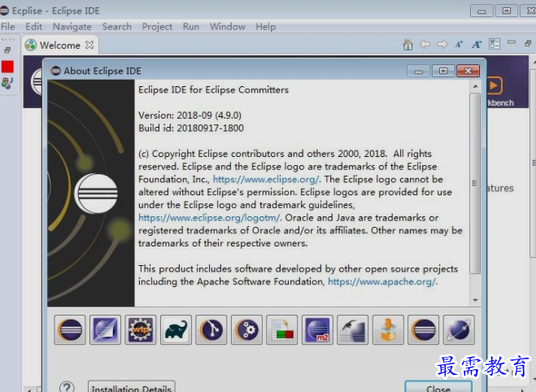Minimize the About Eclipse IDE dialog
The image size is (536, 392).
pyautogui.click(x=418, y=71)
